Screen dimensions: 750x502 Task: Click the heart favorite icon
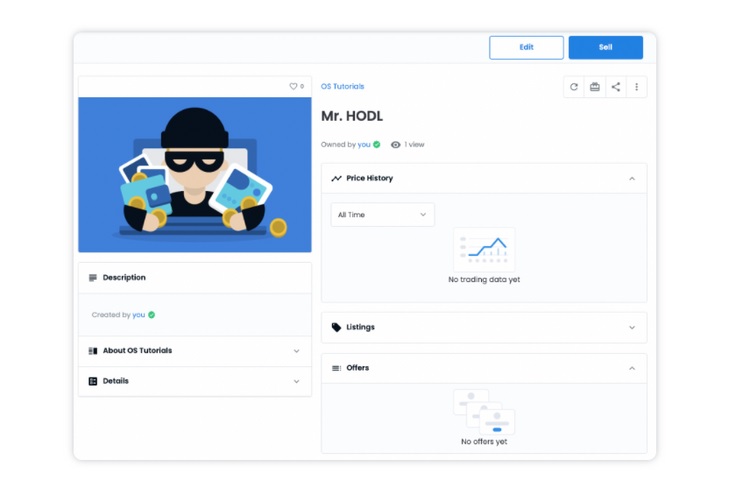point(293,87)
